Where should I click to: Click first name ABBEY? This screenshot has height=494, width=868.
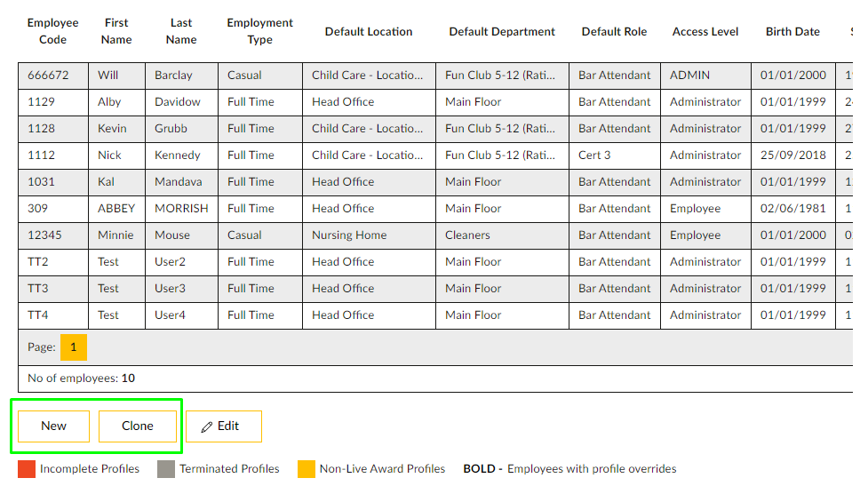click(116, 208)
